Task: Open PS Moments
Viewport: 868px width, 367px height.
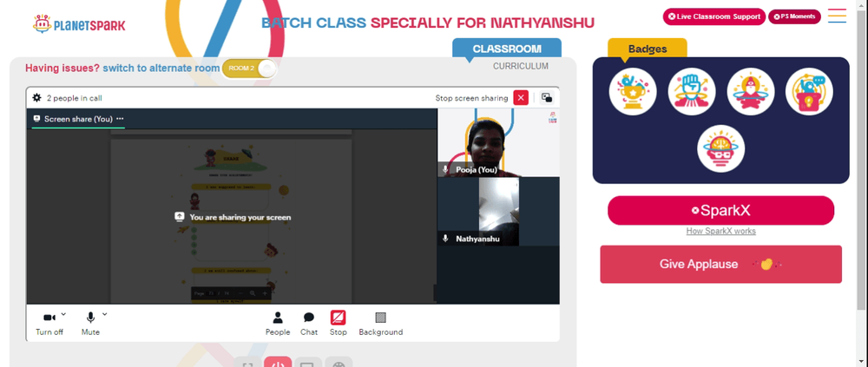Action: [794, 16]
